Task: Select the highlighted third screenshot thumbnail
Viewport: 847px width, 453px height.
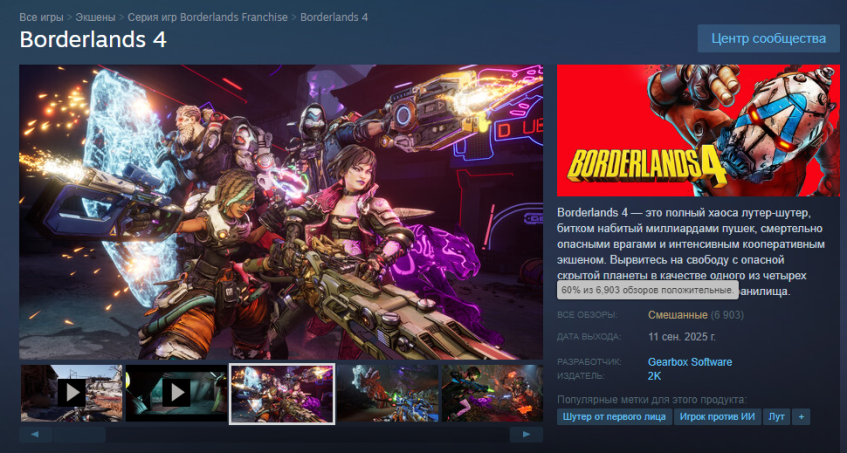Action: [281, 393]
